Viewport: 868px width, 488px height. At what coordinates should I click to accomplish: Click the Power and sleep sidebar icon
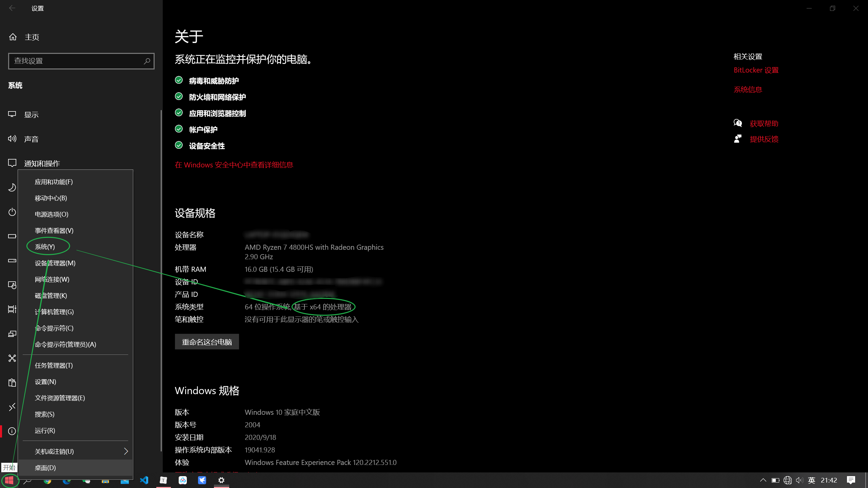tap(12, 212)
